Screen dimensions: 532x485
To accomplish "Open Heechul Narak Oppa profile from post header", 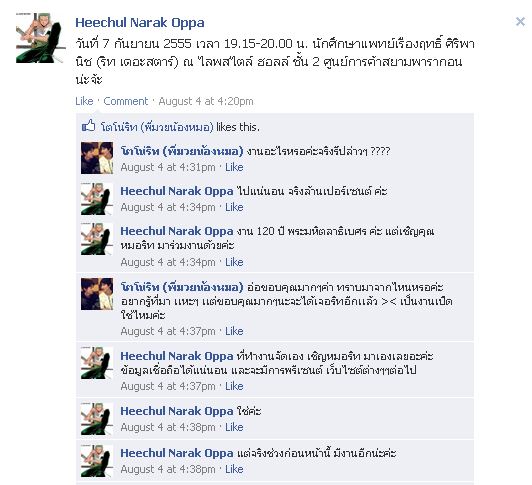I will [140, 23].
